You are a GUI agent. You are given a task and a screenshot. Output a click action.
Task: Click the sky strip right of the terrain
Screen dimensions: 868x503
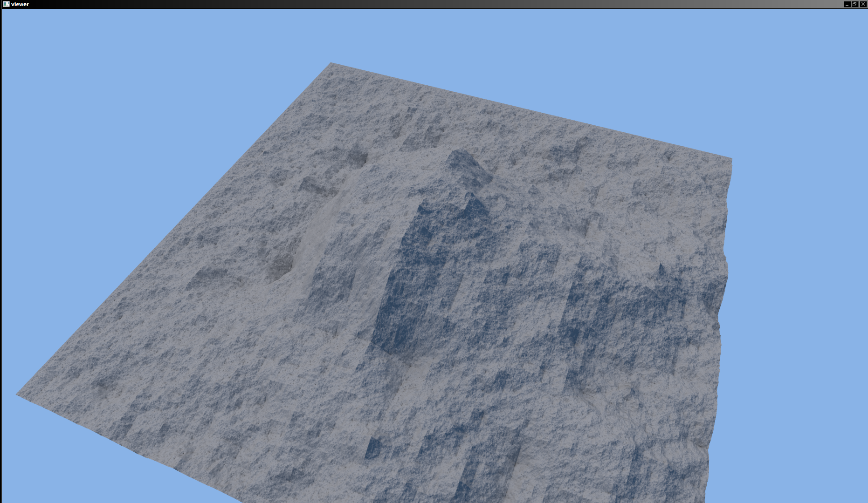tap(792, 326)
